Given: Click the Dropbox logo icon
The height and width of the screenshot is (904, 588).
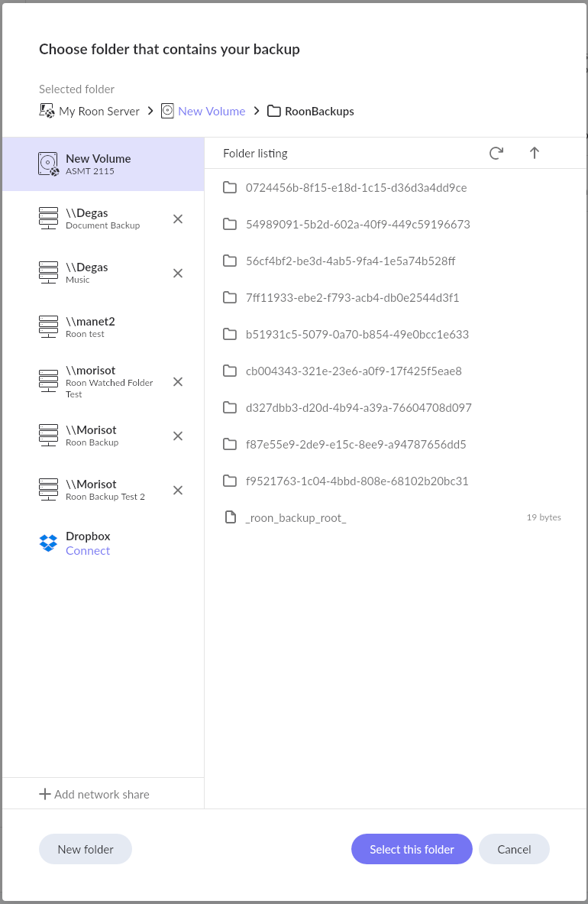Looking at the screenshot, I should click(48, 543).
